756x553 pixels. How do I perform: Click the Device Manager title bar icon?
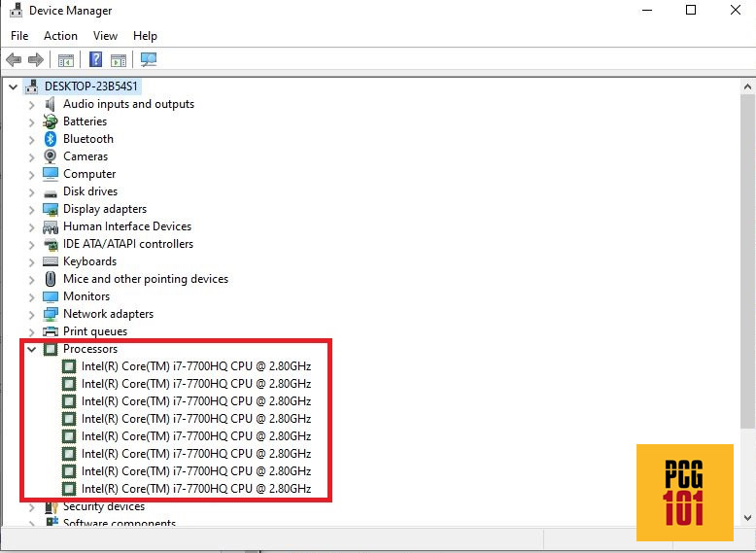(x=16, y=10)
